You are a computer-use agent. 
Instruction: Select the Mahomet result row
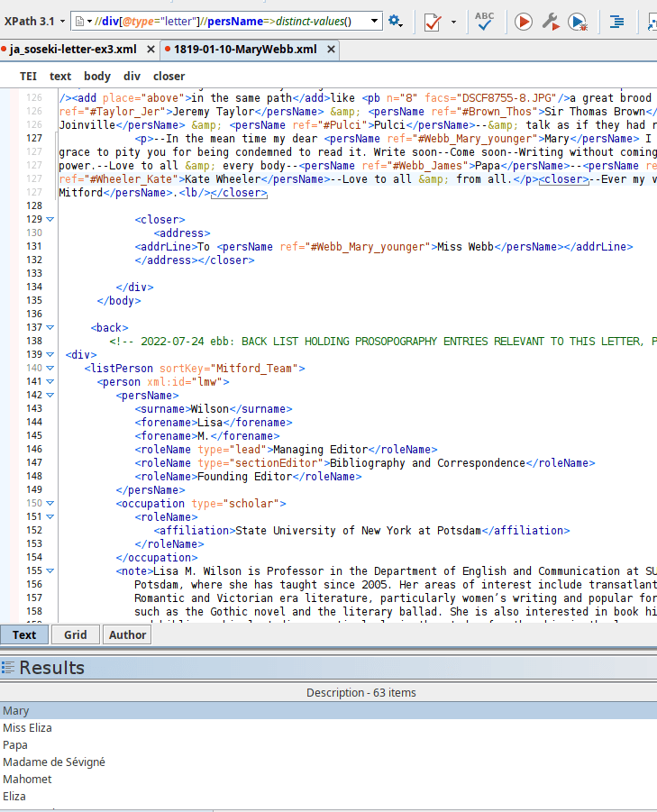click(x=328, y=779)
